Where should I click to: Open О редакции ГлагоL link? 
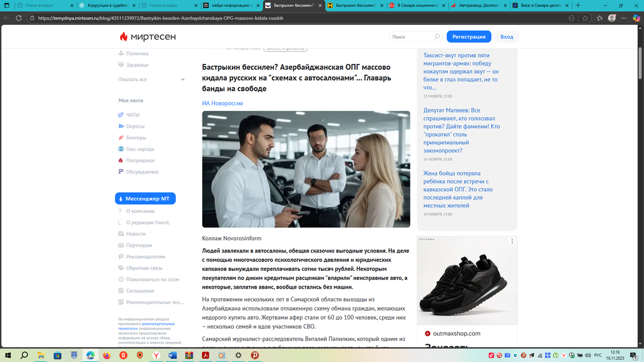point(148,223)
